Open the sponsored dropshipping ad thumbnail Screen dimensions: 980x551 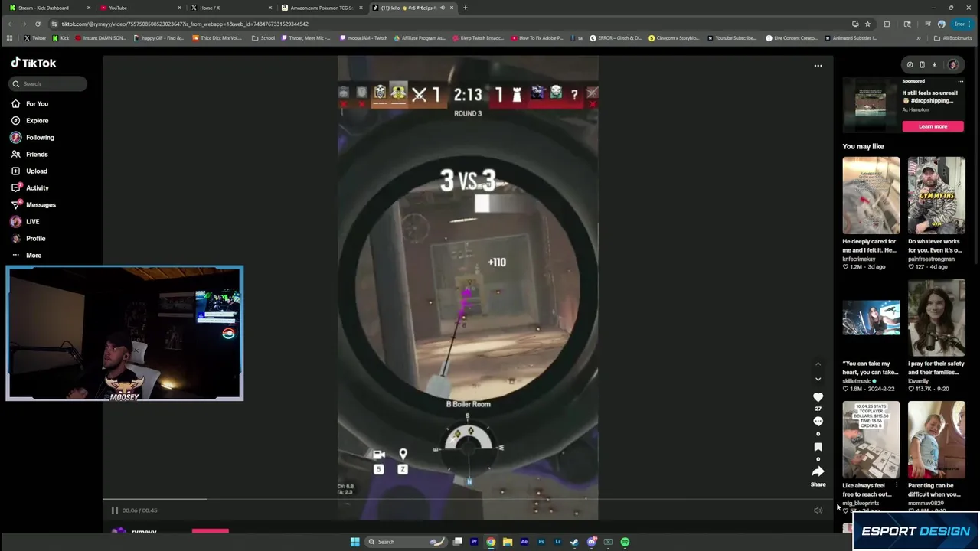click(870, 106)
